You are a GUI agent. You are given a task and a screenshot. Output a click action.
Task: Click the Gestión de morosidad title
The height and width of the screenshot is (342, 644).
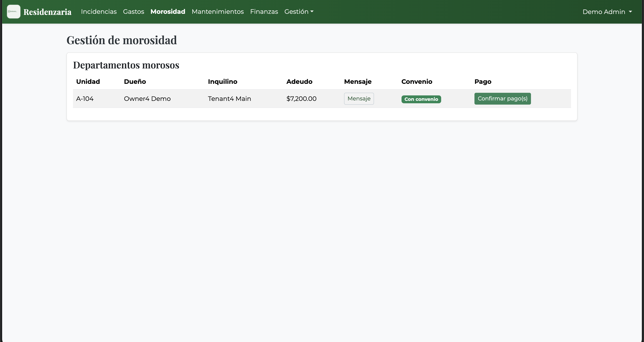pos(122,40)
